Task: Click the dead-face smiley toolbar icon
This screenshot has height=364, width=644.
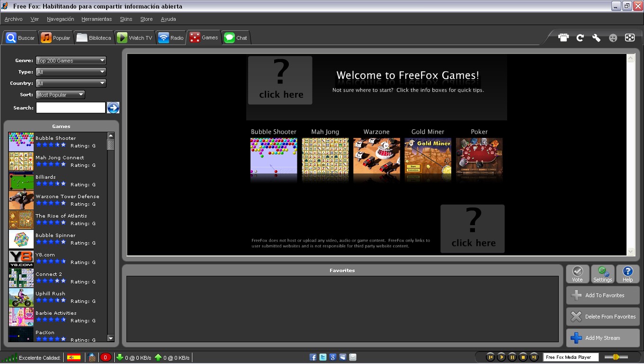Action: click(613, 38)
